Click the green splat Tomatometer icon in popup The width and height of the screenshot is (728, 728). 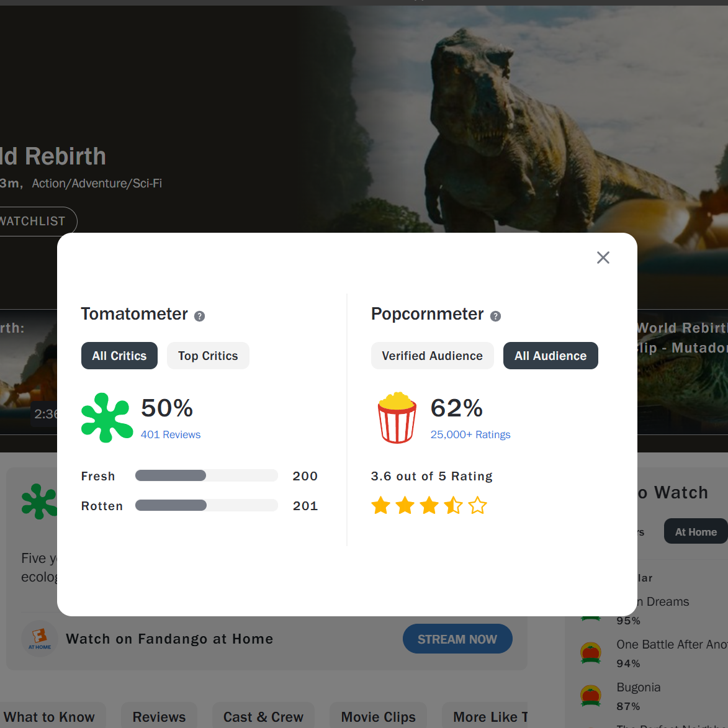107,418
